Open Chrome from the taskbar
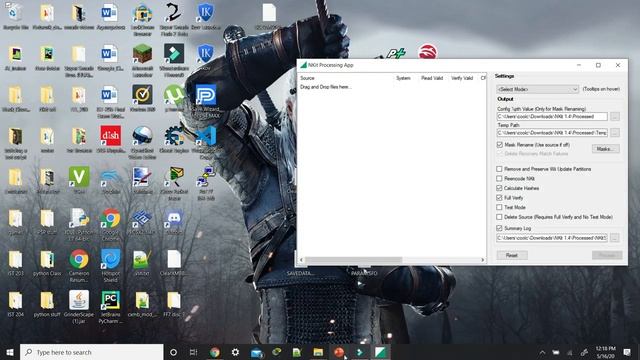The image size is (640, 360). pos(215,352)
